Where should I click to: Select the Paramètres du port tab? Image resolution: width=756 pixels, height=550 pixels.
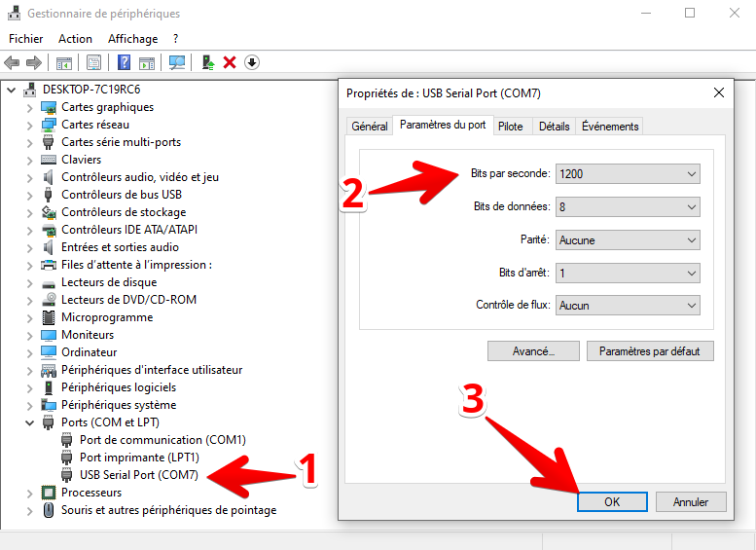[x=443, y=125]
